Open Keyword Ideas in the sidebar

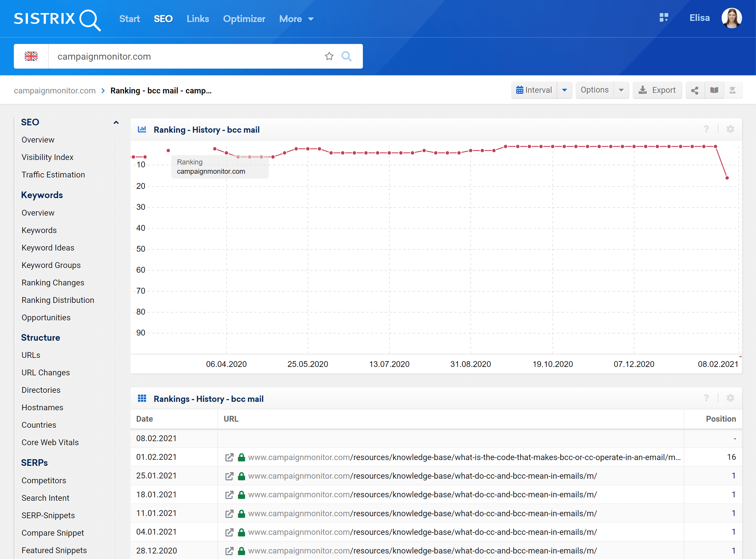pos(48,248)
